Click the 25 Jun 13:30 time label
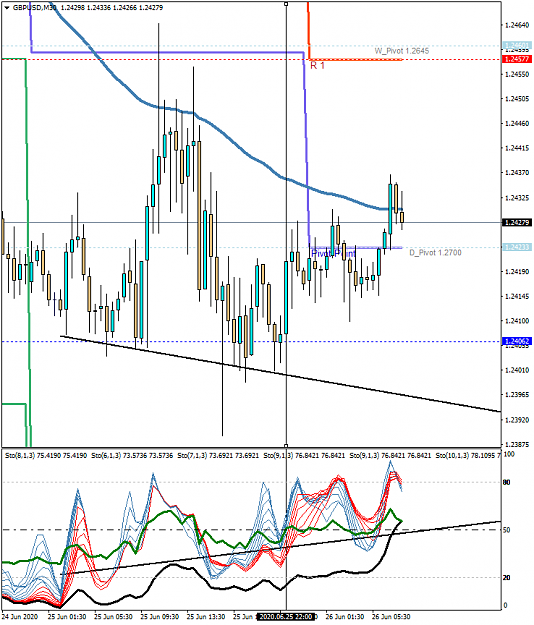 206,617
